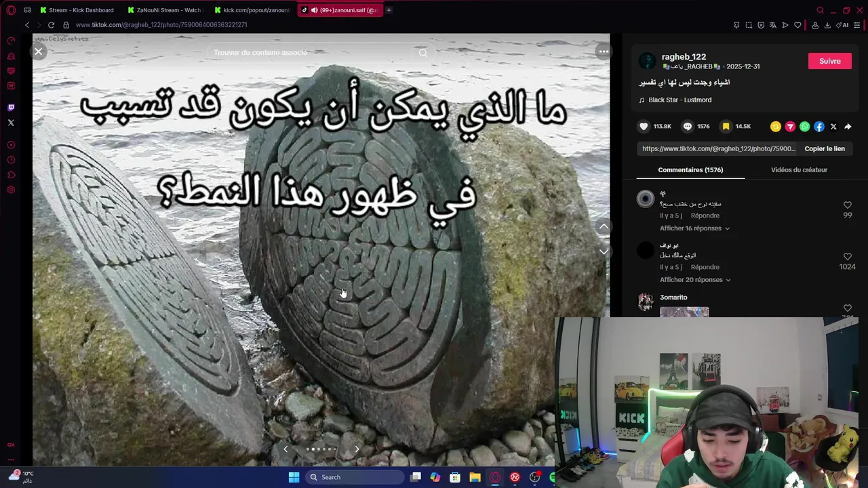Reload the current page
The width and height of the screenshot is (868, 488).
click(x=51, y=25)
